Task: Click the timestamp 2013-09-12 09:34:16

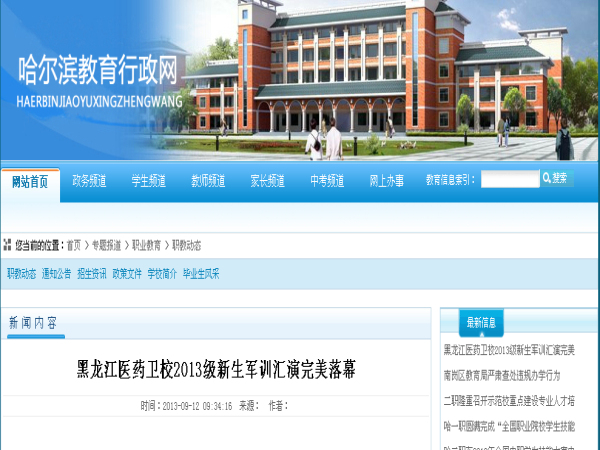Action: point(197,406)
